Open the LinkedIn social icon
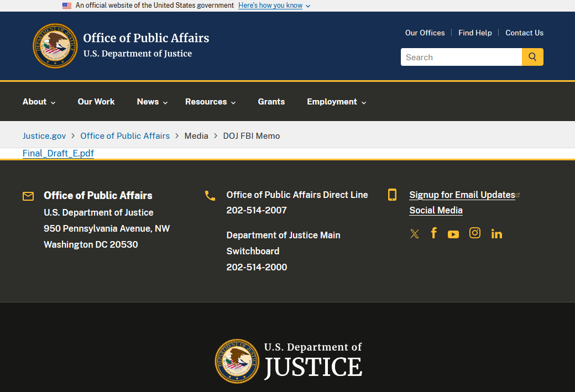The height and width of the screenshot is (392, 575). point(496,233)
